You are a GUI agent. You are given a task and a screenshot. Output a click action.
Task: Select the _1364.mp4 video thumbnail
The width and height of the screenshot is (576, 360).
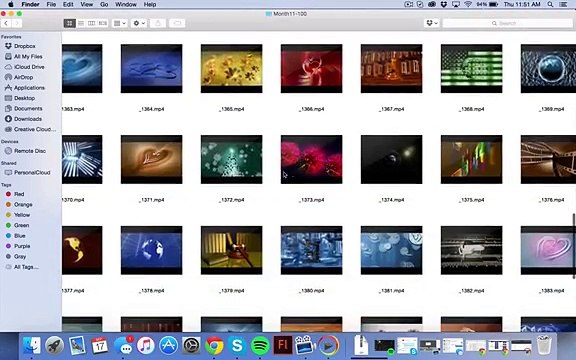(151, 69)
